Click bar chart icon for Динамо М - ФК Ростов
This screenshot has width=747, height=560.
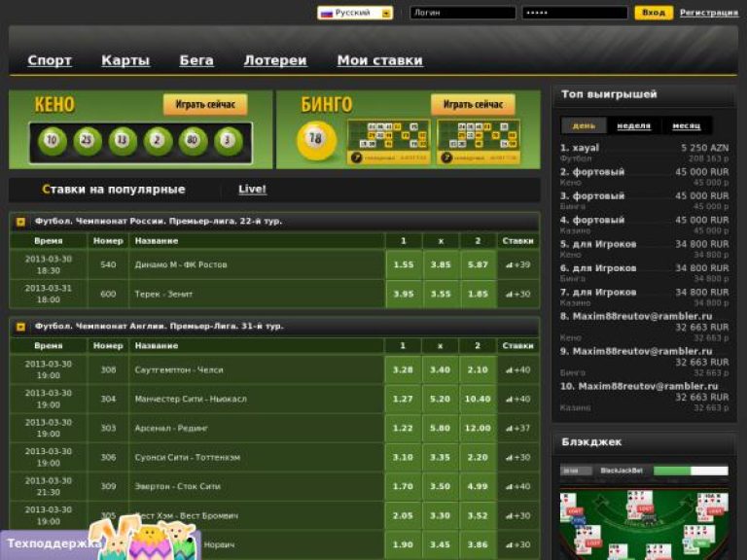click(509, 264)
